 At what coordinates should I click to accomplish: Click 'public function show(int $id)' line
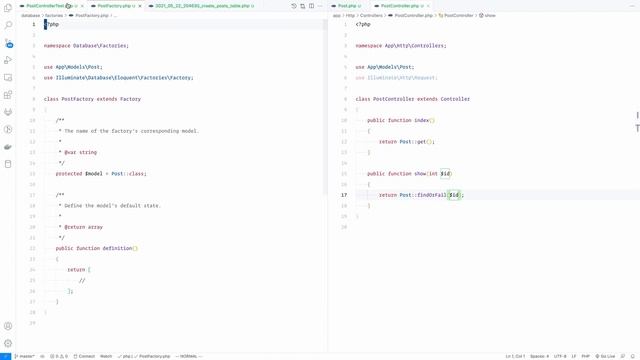coord(409,174)
